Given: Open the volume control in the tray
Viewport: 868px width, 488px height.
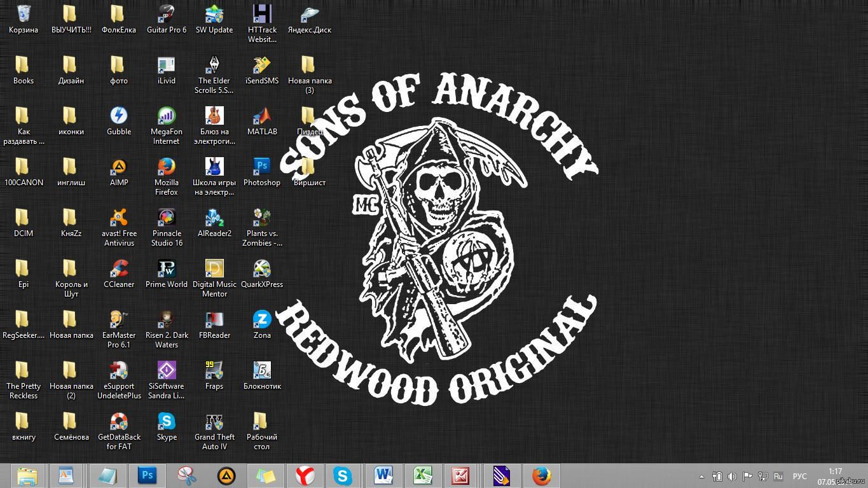Looking at the screenshot, I should coord(732,476).
